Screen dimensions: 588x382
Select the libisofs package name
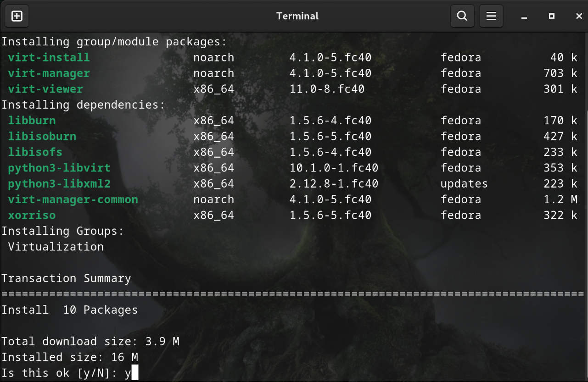[35, 152]
